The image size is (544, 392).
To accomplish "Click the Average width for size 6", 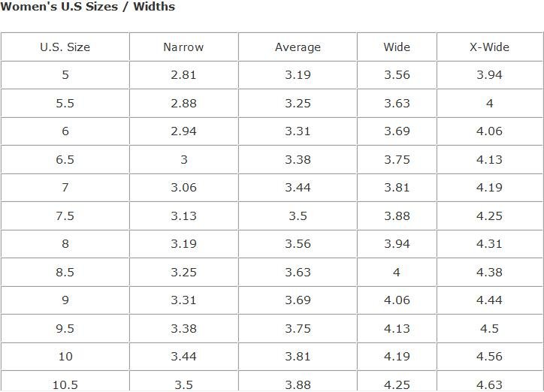I will click(x=298, y=131).
